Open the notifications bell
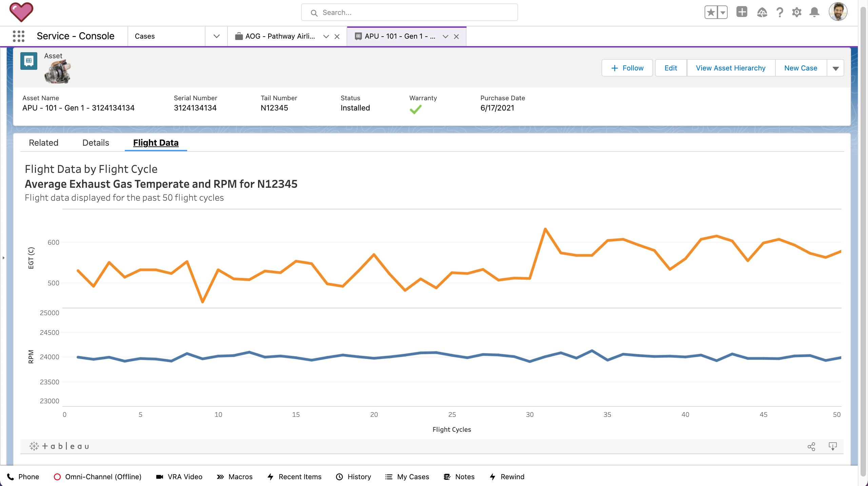 (814, 13)
